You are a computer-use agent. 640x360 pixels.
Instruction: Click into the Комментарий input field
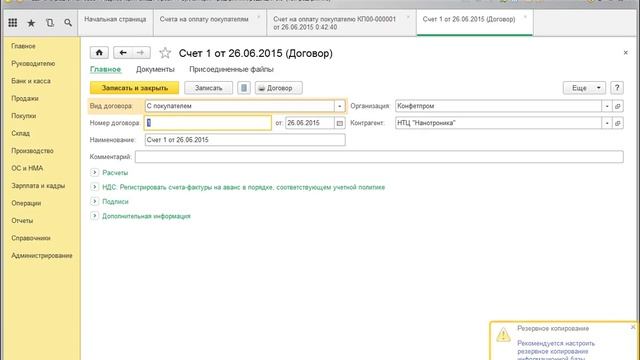coord(379,156)
